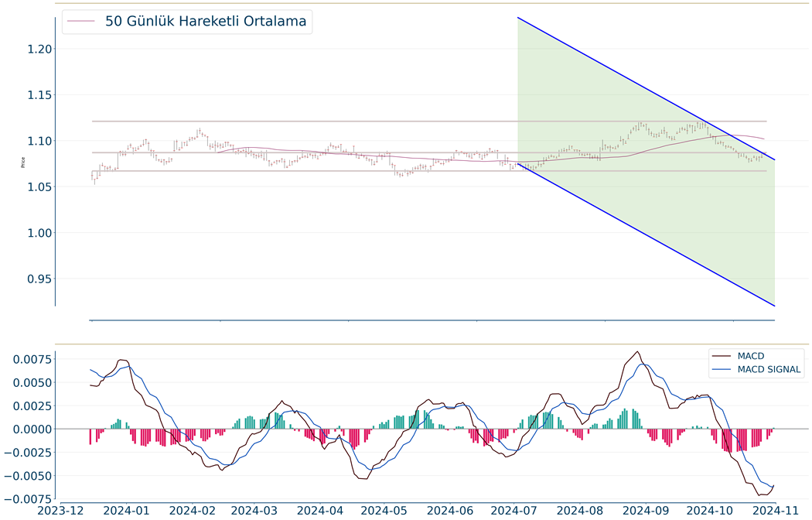Click the blue MACD SIGNAL legend line sample
Viewport: 812px width, 520px height.
(722, 370)
